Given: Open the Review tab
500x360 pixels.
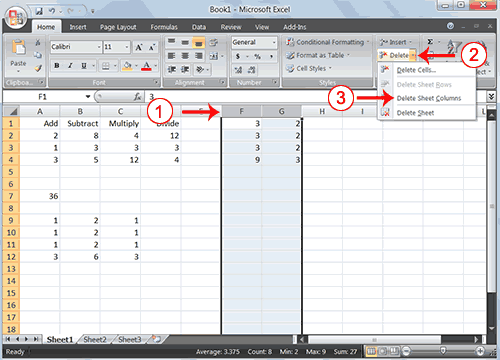Looking at the screenshot, I should [x=231, y=27].
